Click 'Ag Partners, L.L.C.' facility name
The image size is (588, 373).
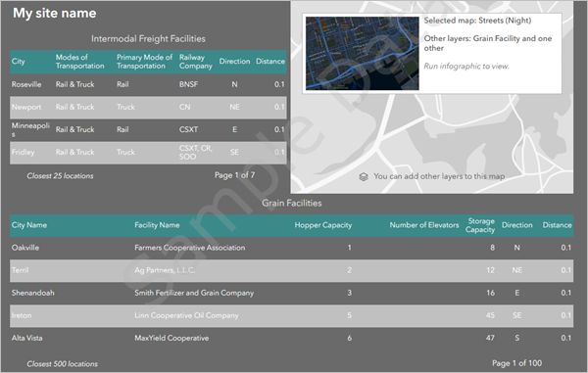(x=165, y=270)
